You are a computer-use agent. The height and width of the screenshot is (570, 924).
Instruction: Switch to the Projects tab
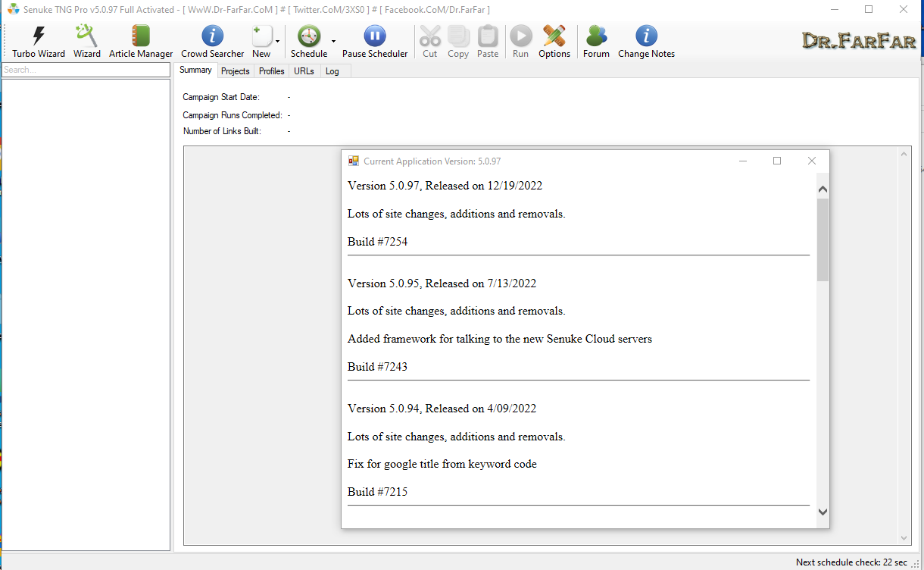tap(235, 71)
